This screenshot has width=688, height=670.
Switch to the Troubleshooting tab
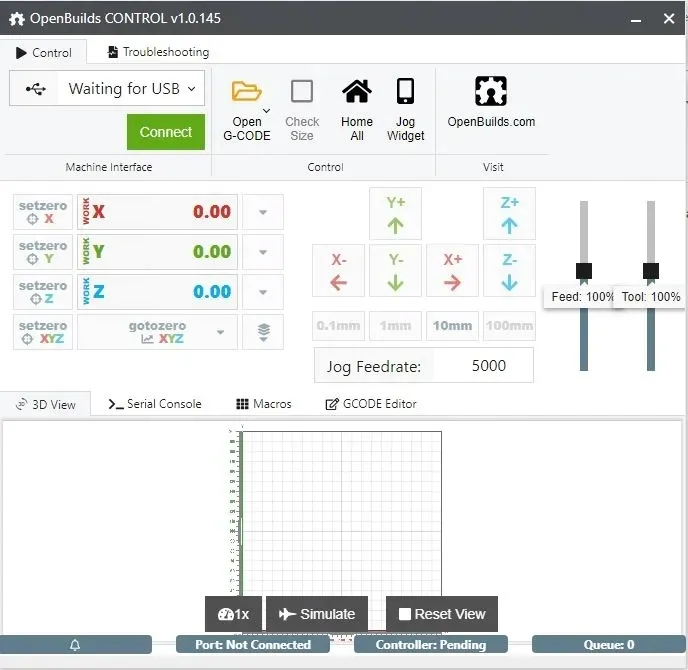tap(158, 52)
